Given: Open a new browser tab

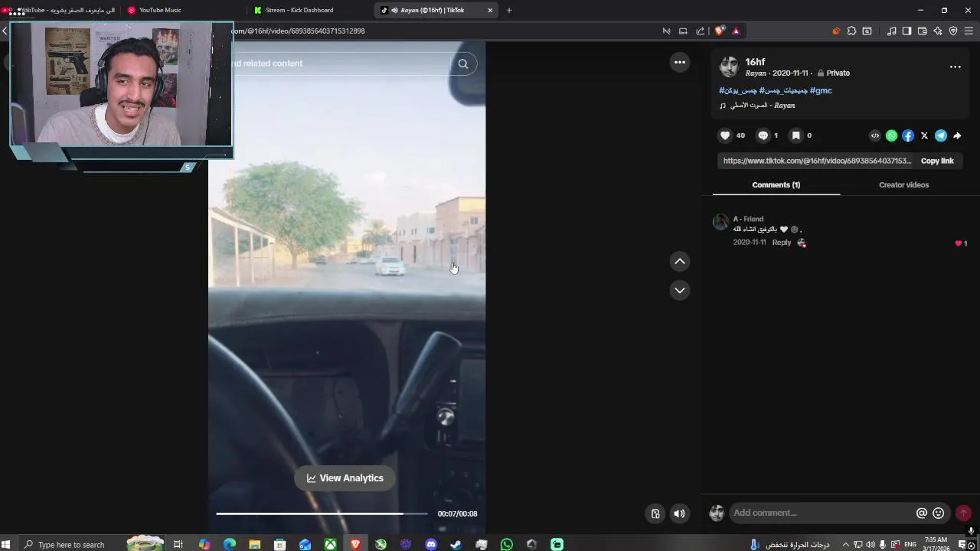Looking at the screenshot, I should 509,10.
